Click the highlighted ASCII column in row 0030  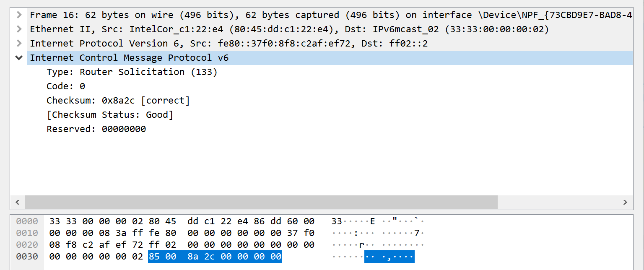389,257
